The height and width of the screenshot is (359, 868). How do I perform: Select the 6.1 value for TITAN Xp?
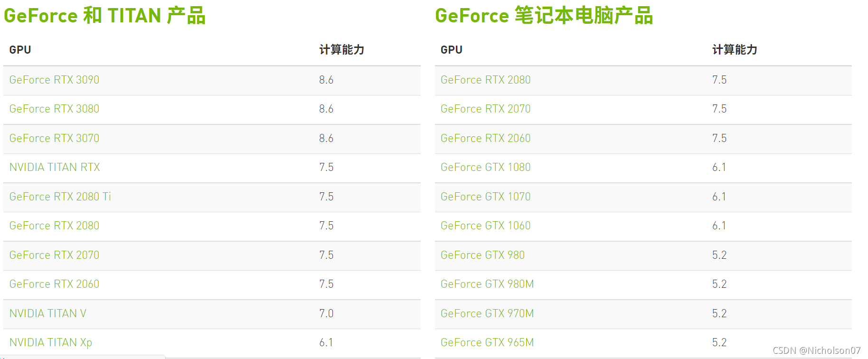click(326, 342)
